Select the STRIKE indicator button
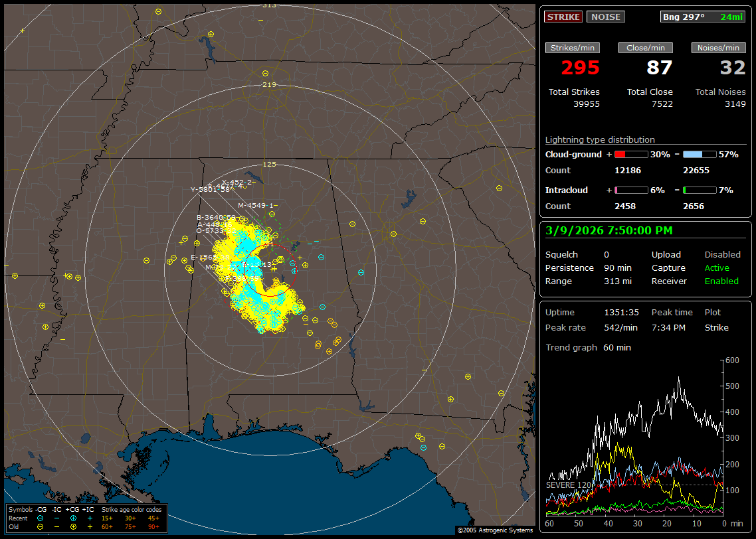This screenshot has height=539, width=756. (563, 17)
